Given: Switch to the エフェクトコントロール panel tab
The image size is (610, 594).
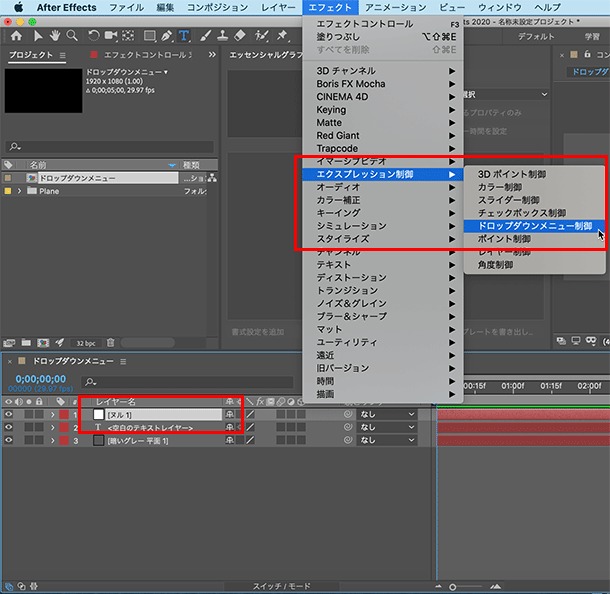Looking at the screenshot, I should [144, 55].
